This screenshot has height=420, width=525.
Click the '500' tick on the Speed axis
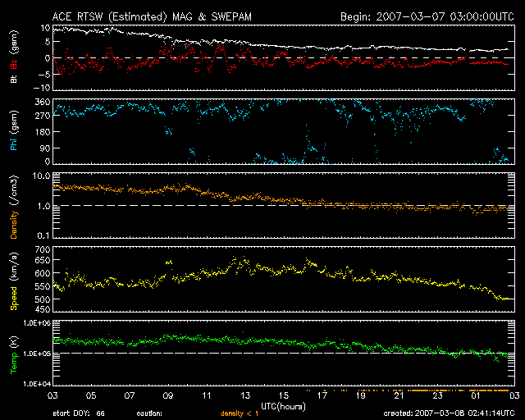point(43,299)
